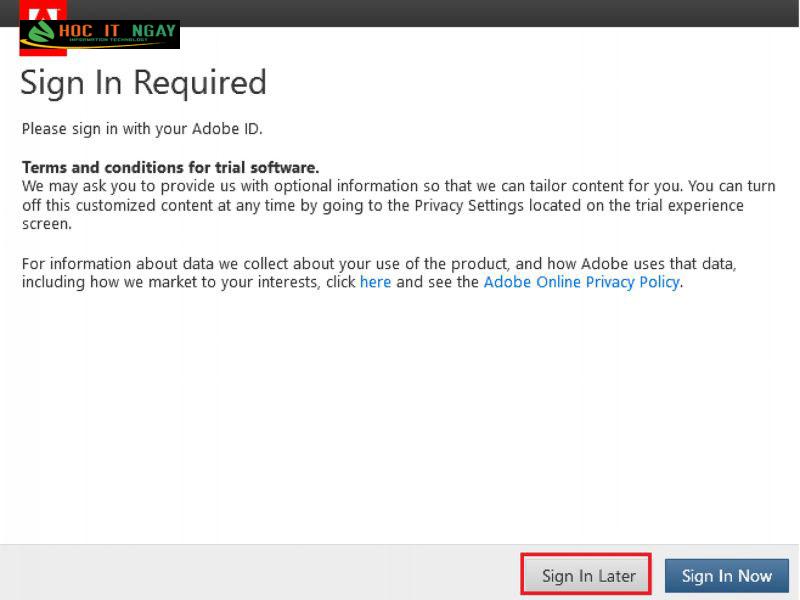Viewport: 800px width, 600px height.
Task: Click the green leaf icon in watermark
Action: click(x=41, y=32)
